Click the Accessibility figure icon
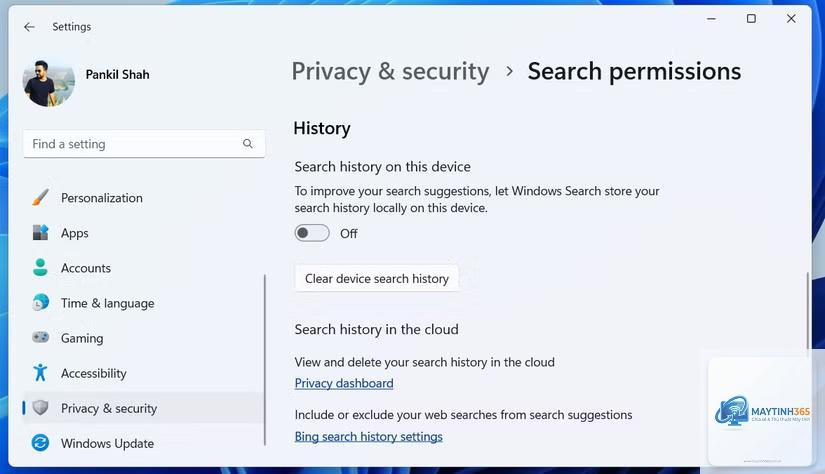 pyautogui.click(x=41, y=372)
